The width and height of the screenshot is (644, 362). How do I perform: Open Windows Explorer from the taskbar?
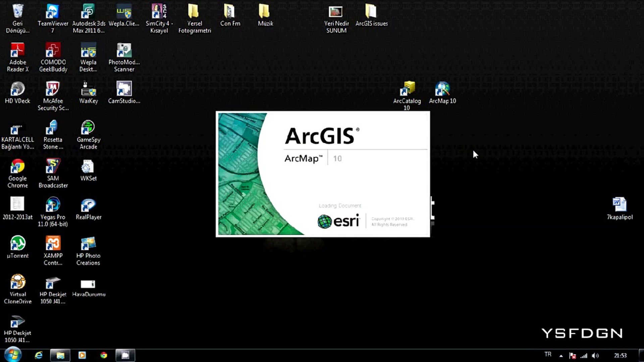[x=60, y=355]
